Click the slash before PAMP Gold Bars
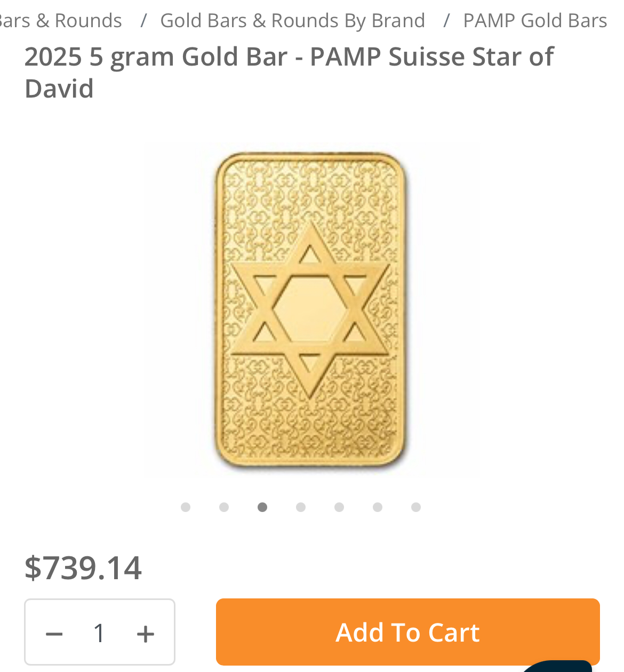 point(446,21)
